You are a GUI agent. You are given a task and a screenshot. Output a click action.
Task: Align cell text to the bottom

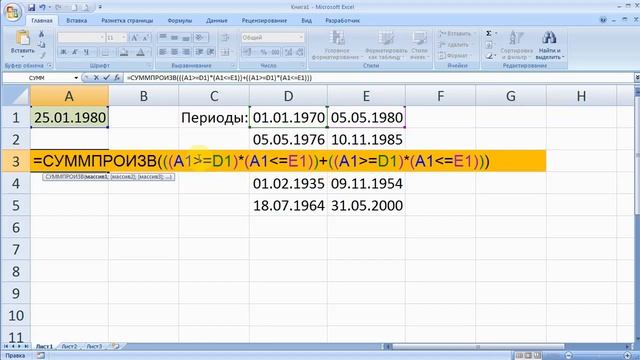click(186, 38)
